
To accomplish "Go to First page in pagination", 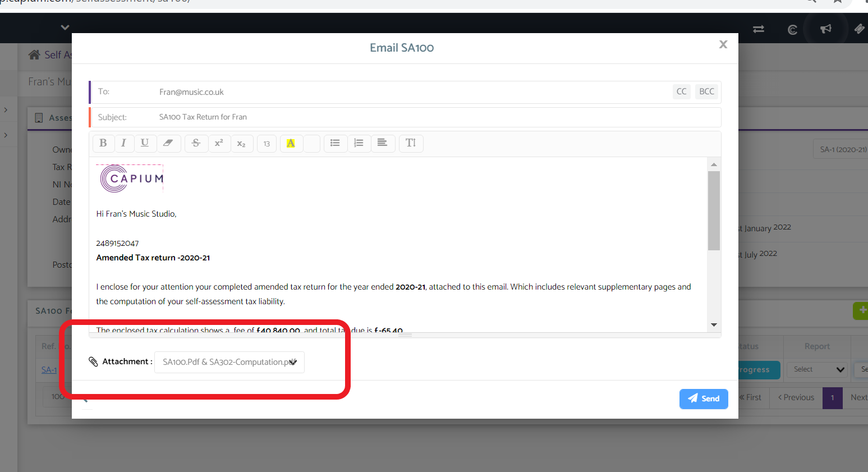I will 751,397.
